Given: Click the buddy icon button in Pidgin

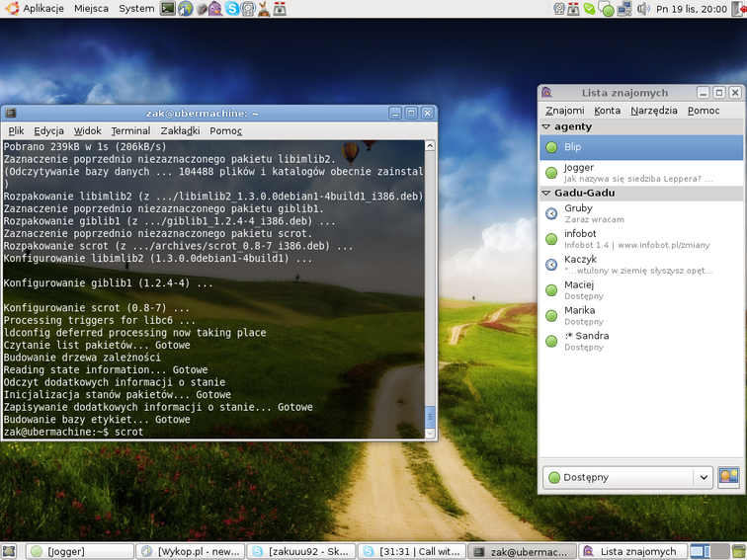Looking at the screenshot, I should (x=728, y=477).
